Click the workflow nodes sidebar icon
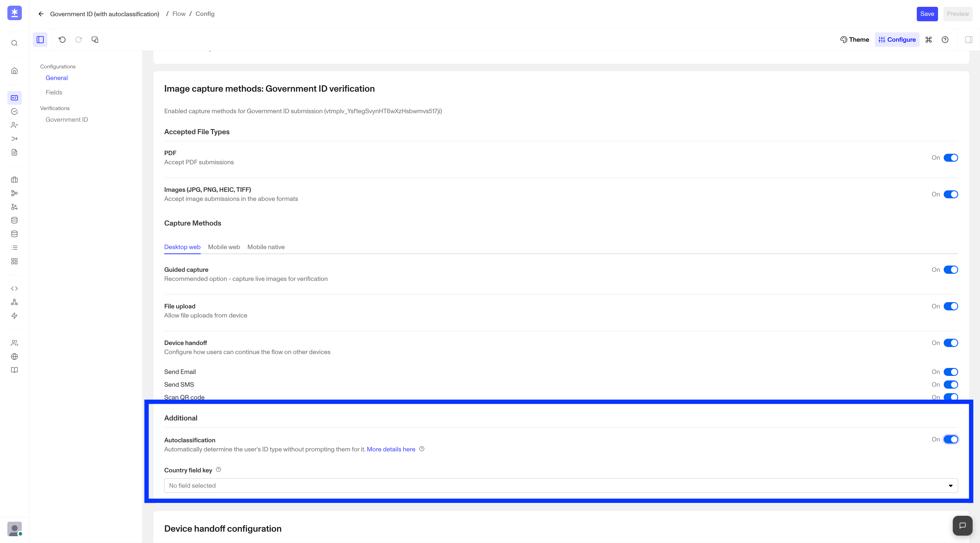The image size is (980, 543). click(14, 193)
